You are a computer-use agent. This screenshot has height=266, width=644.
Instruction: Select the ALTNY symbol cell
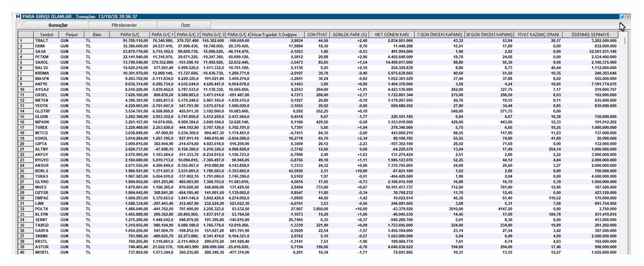tap(46, 150)
